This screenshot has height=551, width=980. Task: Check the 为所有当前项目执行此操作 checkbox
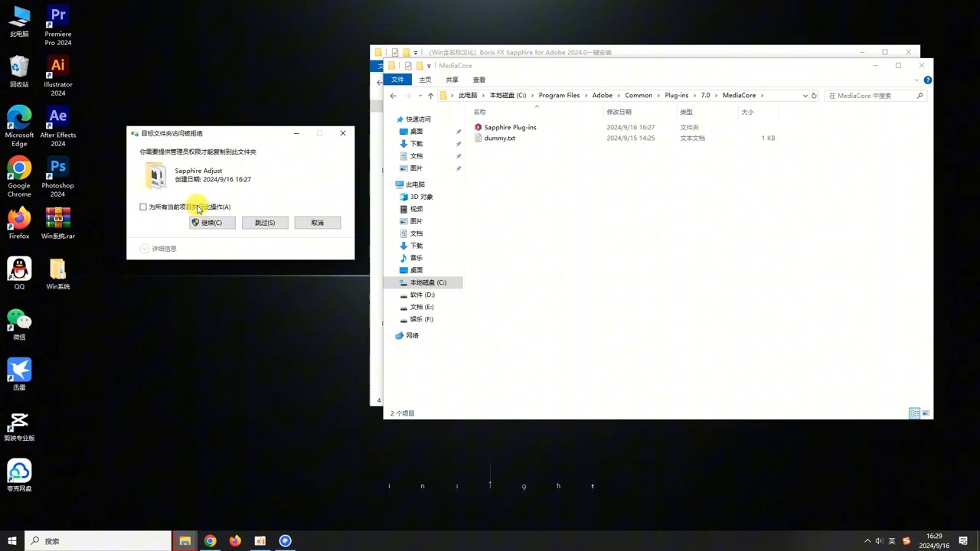143,207
